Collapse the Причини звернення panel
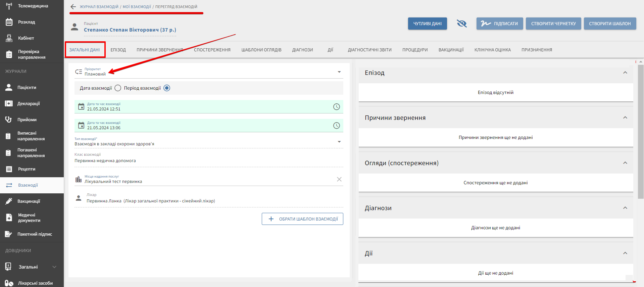Image resolution: width=644 pixels, height=287 pixels. pyautogui.click(x=625, y=118)
